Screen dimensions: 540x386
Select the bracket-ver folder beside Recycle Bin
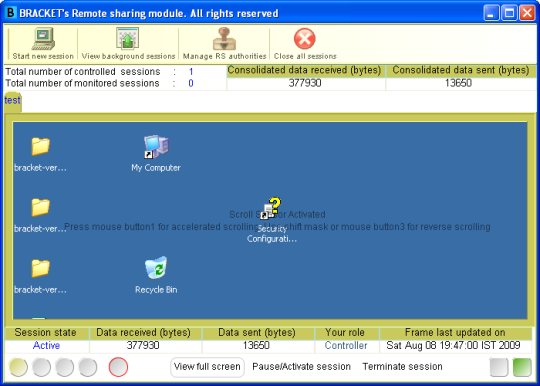click(x=40, y=268)
